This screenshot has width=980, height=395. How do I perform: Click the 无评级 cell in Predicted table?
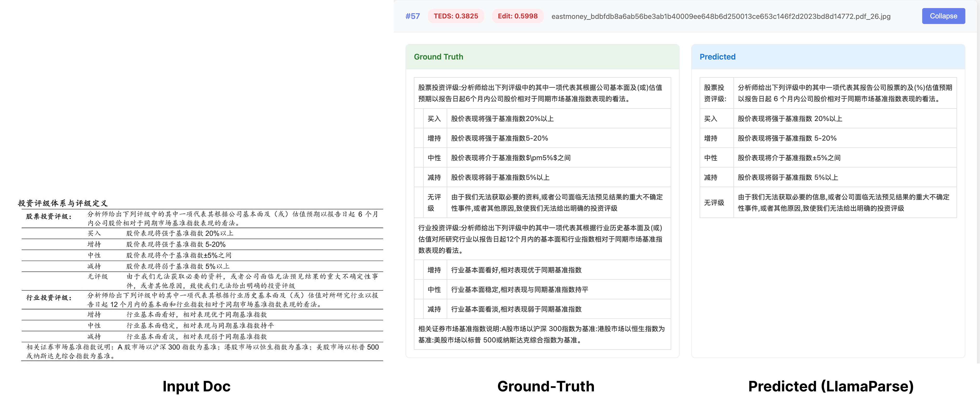coord(714,203)
